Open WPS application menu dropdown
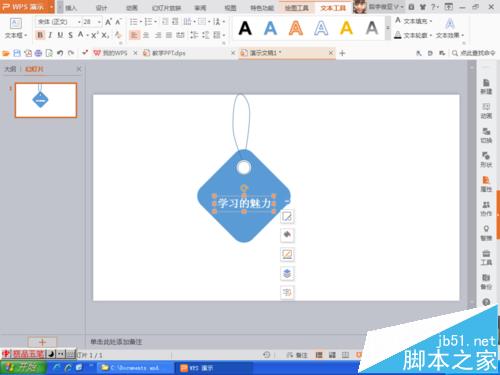 [x=52, y=7]
